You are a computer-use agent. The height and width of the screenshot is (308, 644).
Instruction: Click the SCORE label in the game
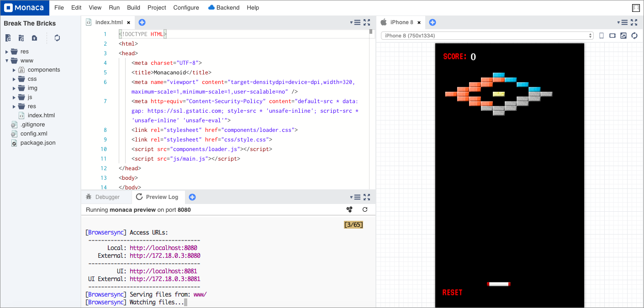click(x=455, y=57)
